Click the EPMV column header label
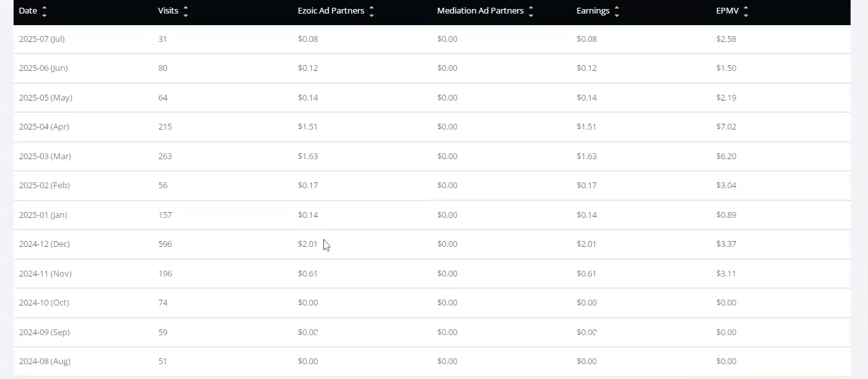868x379 pixels. (x=727, y=11)
